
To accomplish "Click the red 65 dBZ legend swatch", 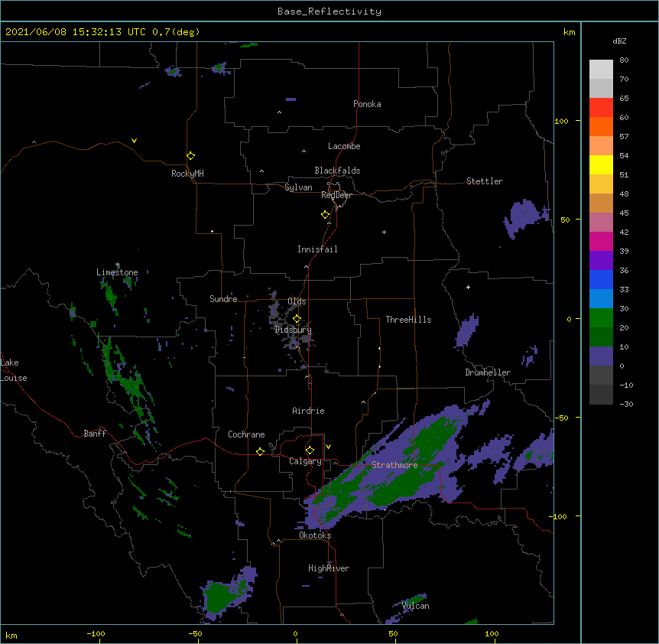I will click(x=601, y=108).
